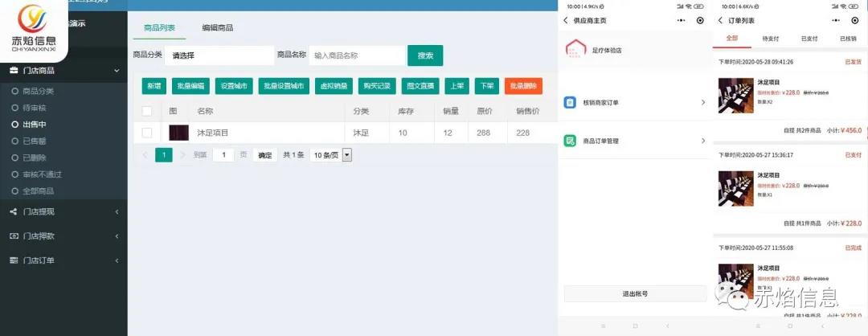
Task: Switch to the 编辑商品 tab
Action: click(218, 28)
